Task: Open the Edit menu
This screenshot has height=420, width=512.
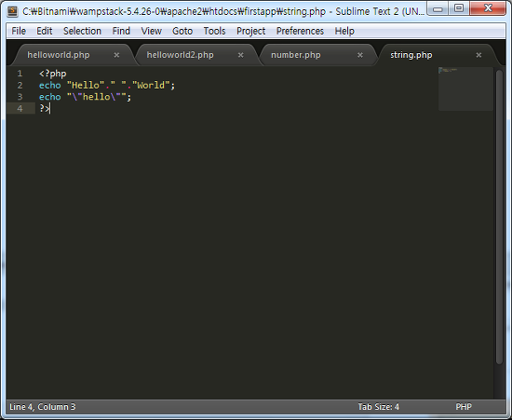Action: [45, 31]
